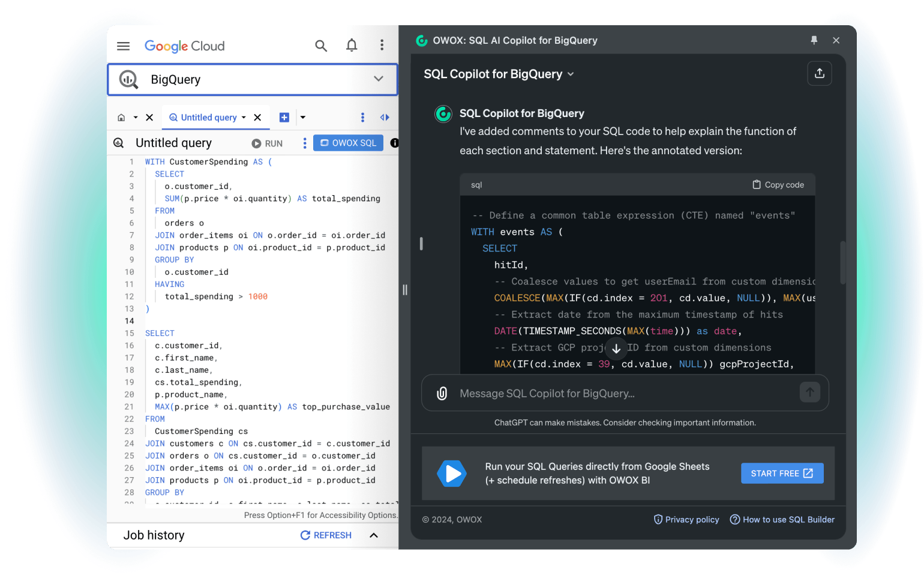Click the 'CustomerSpending cs' code line
This screenshot has width=924, height=581.
pyautogui.click(x=201, y=432)
